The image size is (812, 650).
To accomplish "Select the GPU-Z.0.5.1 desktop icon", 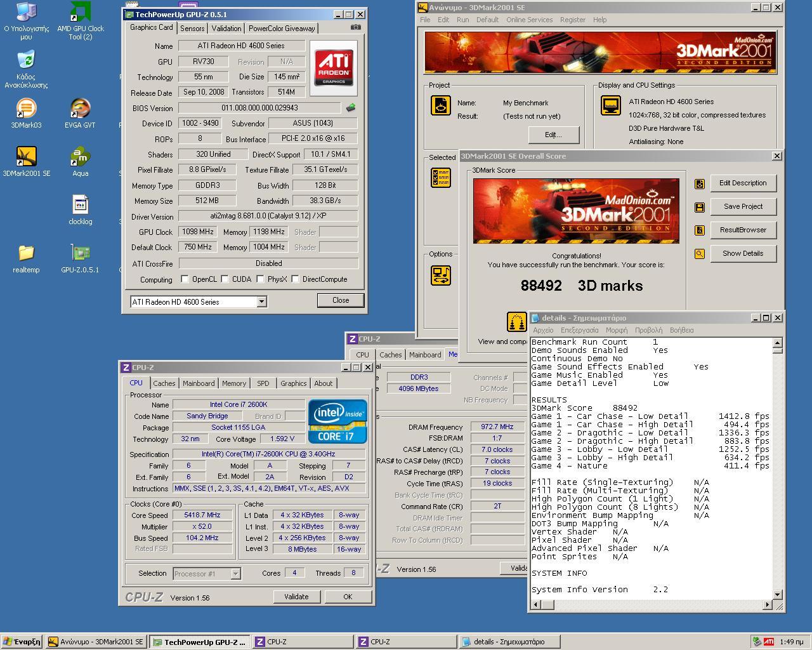I will click(x=80, y=259).
